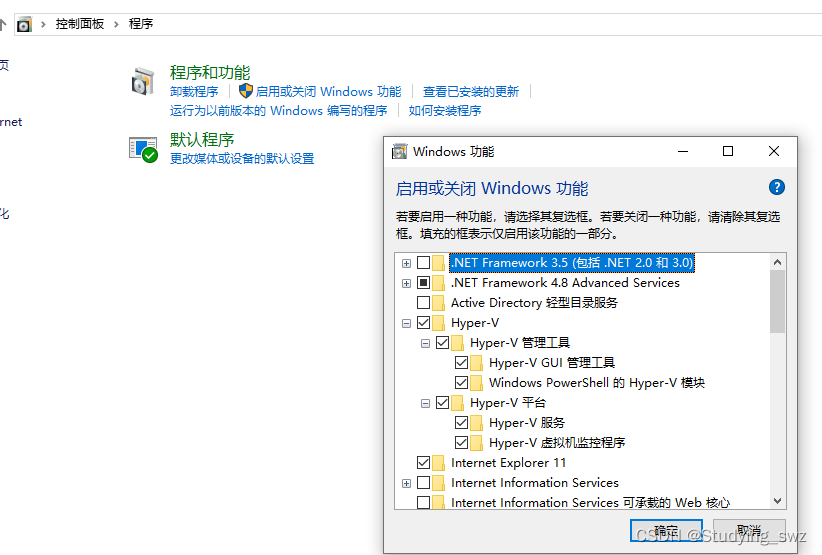
Task: Click 控制面板 breadcrumb chevron arrow
Action: pos(116,24)
